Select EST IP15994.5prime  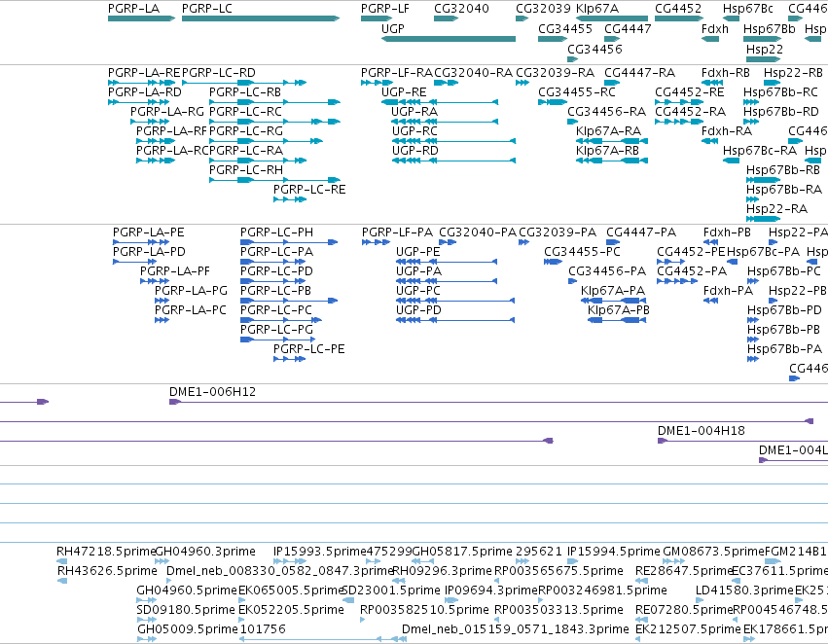[614, 552]
